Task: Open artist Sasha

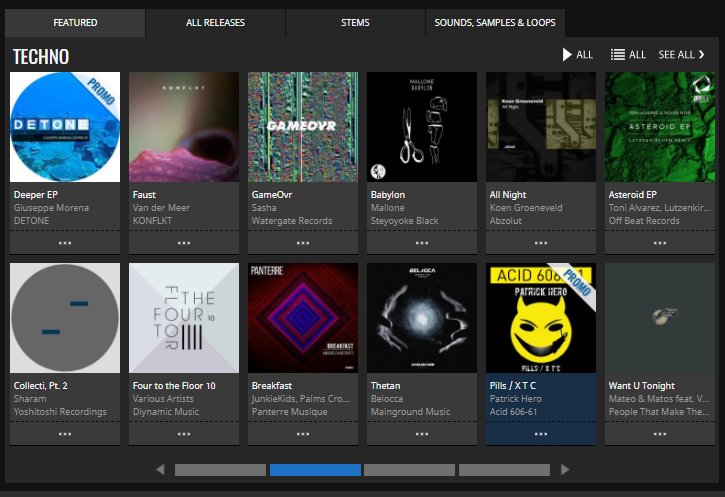Action: pyautogui.click(x=264, y=208)
